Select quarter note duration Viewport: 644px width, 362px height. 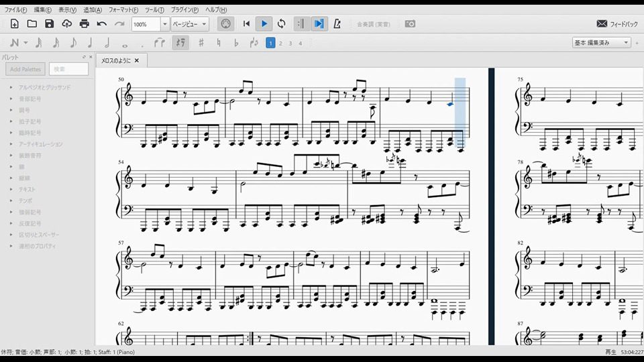click(90, 43)
